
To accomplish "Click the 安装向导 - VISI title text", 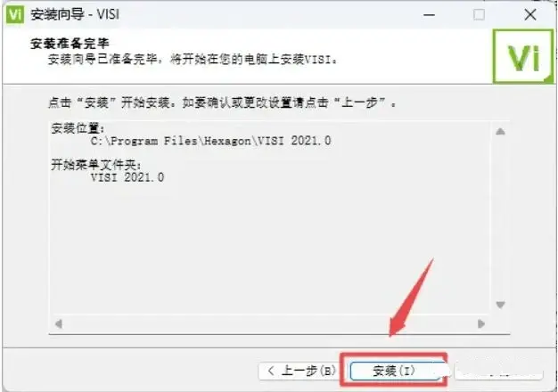I will click(75, 14).
